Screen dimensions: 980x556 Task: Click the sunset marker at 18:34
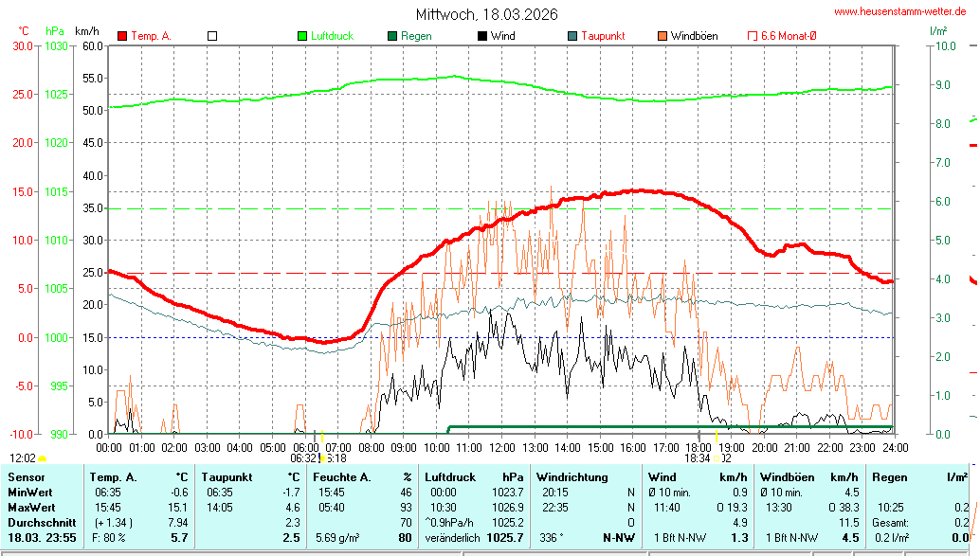(699, 436)
